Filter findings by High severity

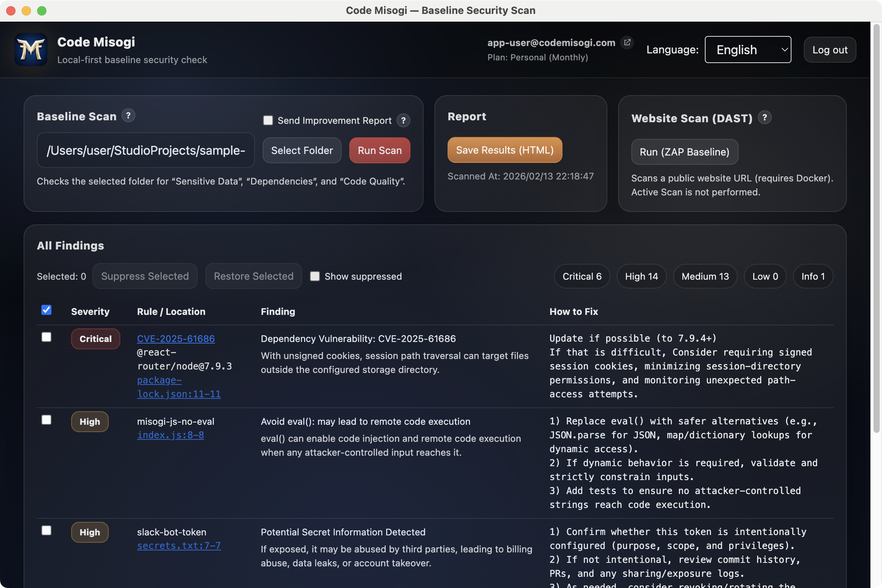pyautogui.click(x=641, y=276)
